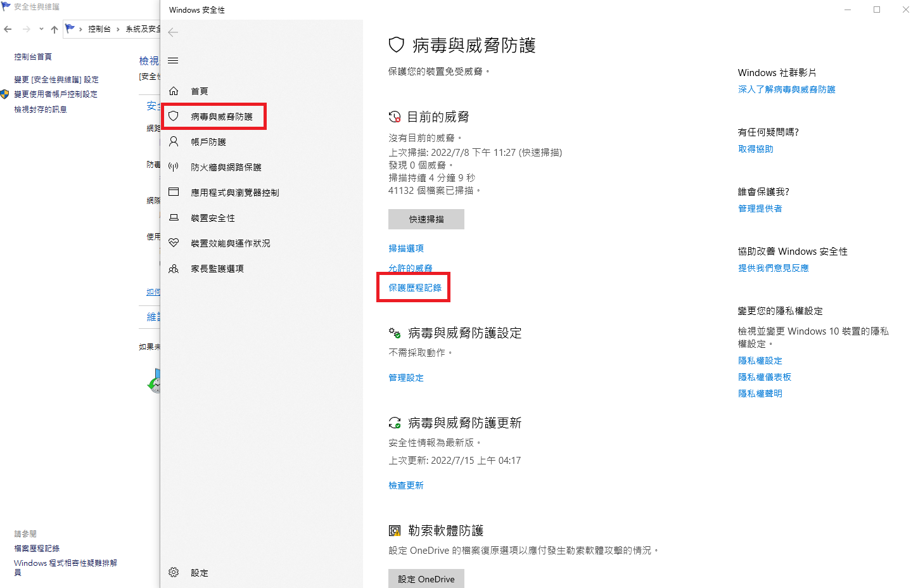The image size is (918, 588).
Task: Open 保護歷程記錄 link
Action: tap(415, 288)
